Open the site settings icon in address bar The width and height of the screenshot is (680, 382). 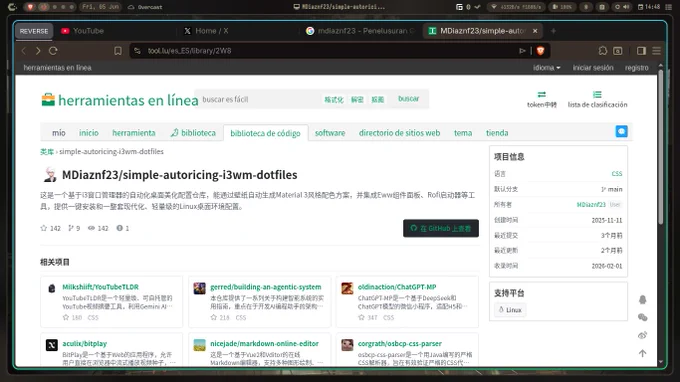(137, 51)
